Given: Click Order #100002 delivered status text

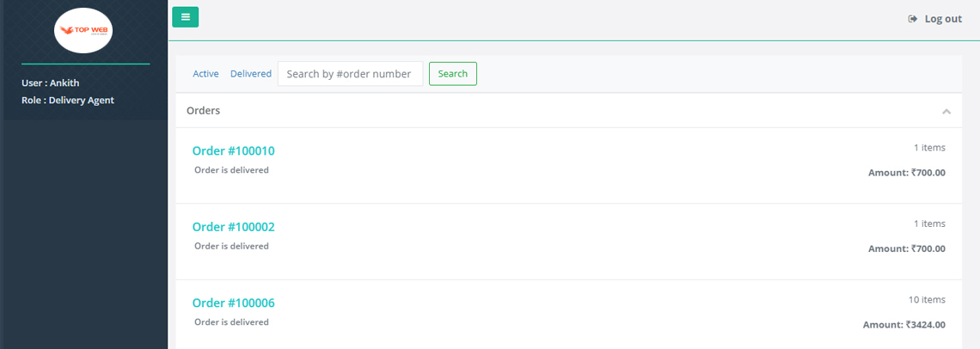Looking at the screenshot, I should (x=231, y=246).
